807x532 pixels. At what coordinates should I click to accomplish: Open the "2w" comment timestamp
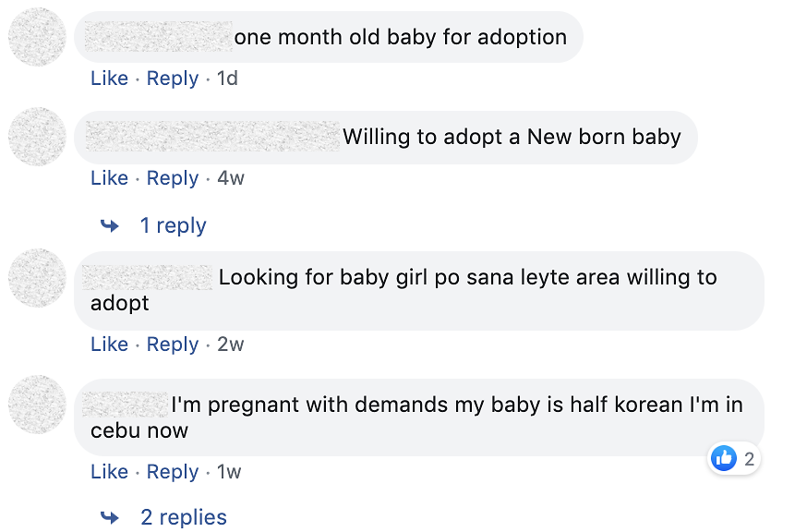click(231, 345)
